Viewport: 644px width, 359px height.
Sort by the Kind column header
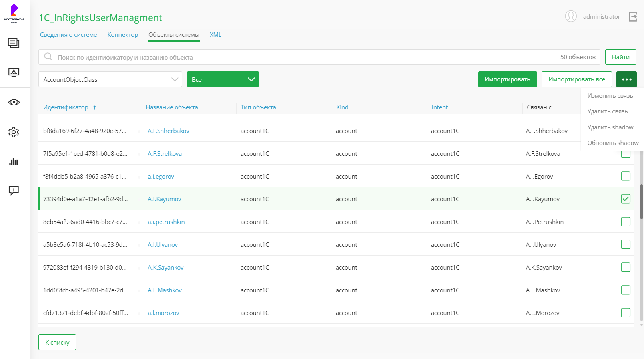coord(342,107)
